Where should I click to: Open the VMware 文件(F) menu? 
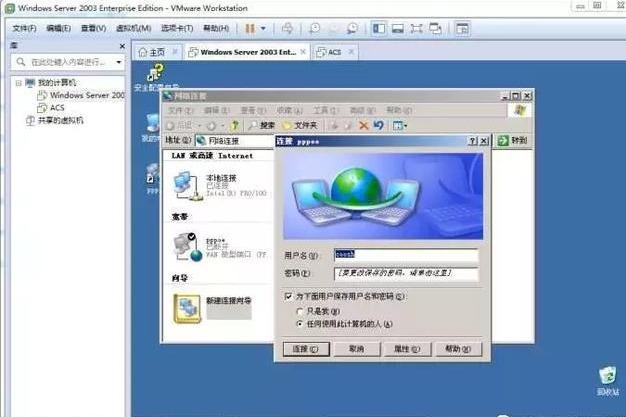[x=24, y=28]
